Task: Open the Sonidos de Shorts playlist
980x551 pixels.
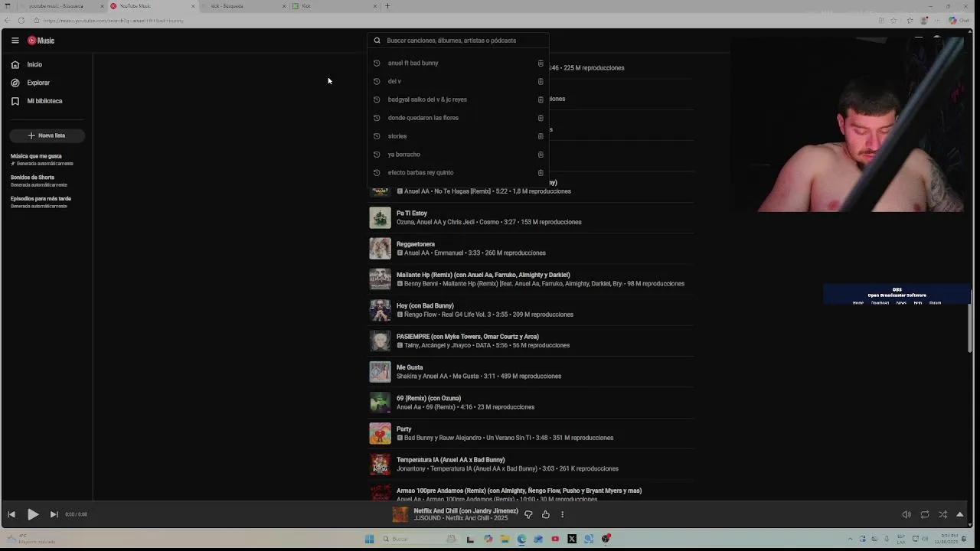Action: point(39,181)
